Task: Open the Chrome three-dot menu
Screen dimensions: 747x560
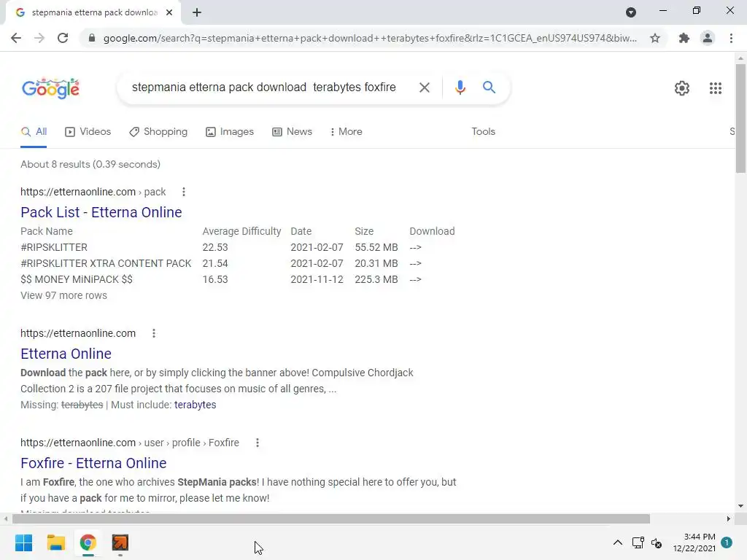Action: click(731, 38)
